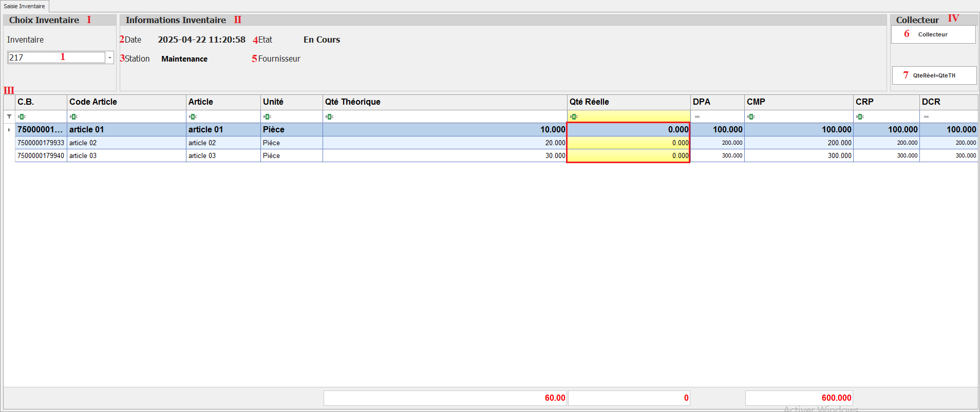Expand the row indicator for article 01

pos(9,130)
